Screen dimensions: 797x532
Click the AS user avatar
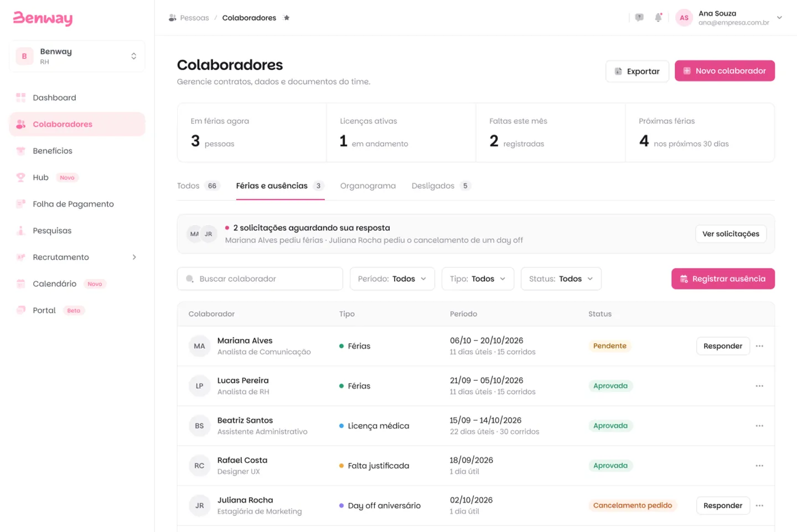coord(684,18)
